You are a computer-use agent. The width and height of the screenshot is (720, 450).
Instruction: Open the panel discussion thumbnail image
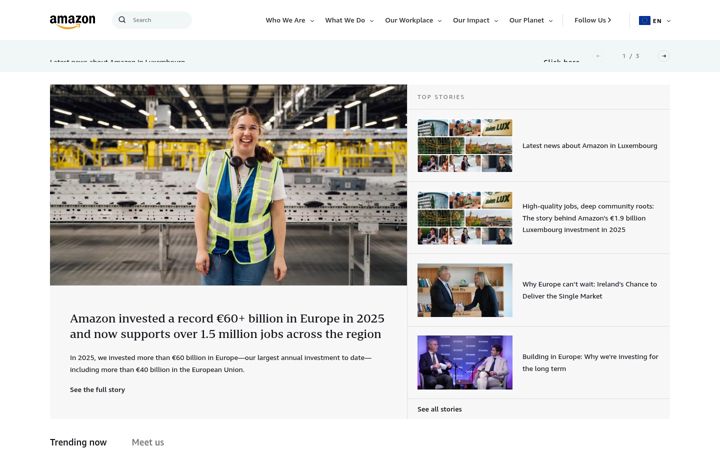[465, 362]
